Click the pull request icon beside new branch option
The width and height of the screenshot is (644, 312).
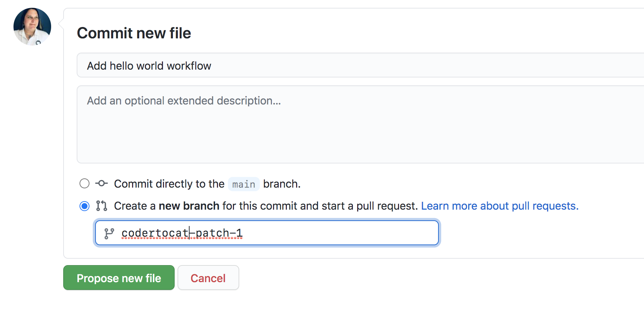pyautogui.click(x=101, y=206)
